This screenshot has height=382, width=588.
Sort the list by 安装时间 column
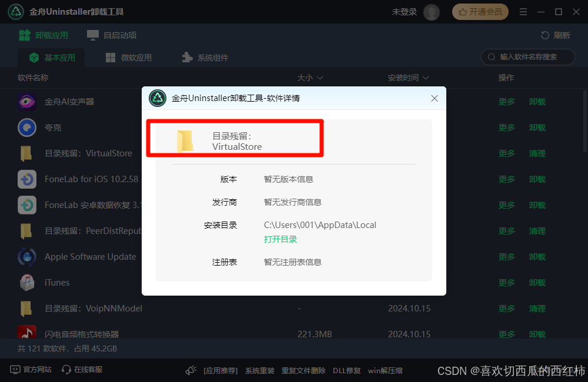[x=408, y=78]
